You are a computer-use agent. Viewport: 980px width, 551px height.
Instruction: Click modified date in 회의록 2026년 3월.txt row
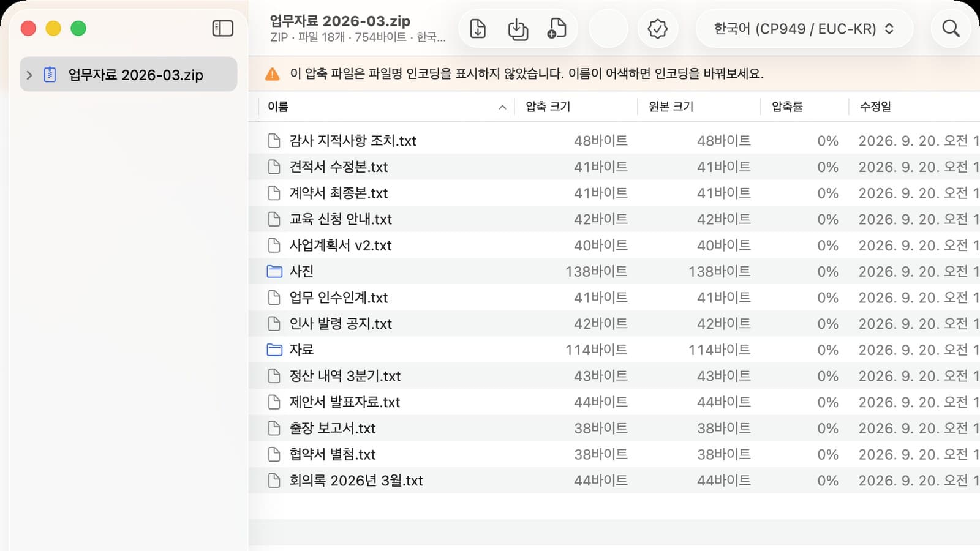tap(918, 481)
